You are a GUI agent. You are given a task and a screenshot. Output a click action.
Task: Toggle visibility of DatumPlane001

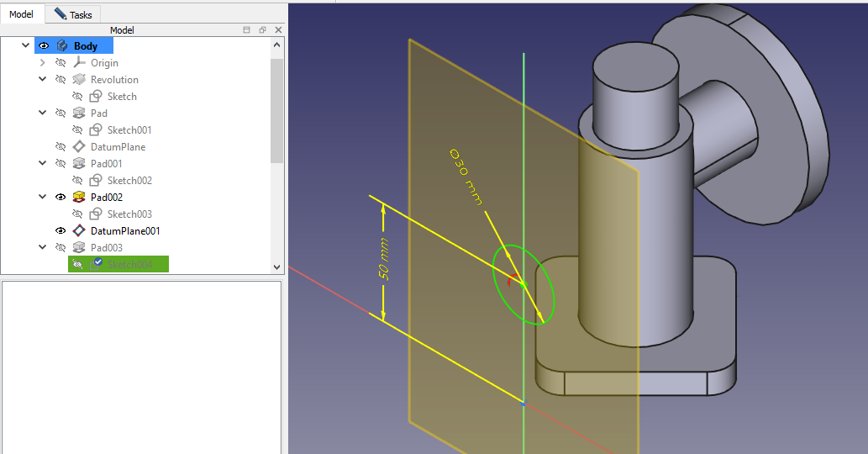[x=60, y=231]
